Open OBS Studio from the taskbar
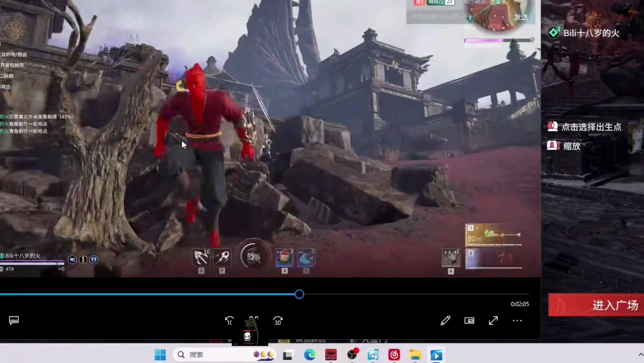The height and width of the screenshot is (363, 644). pos(352,355)
